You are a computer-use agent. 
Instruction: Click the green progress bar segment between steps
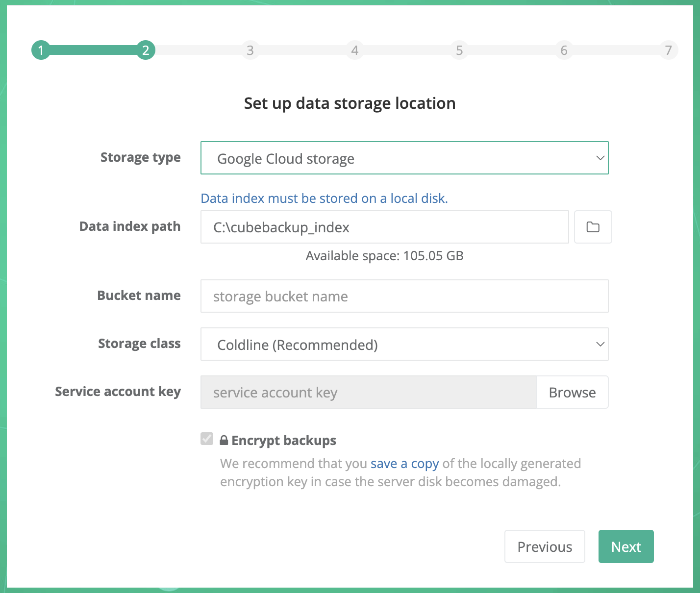click(93, 49)
